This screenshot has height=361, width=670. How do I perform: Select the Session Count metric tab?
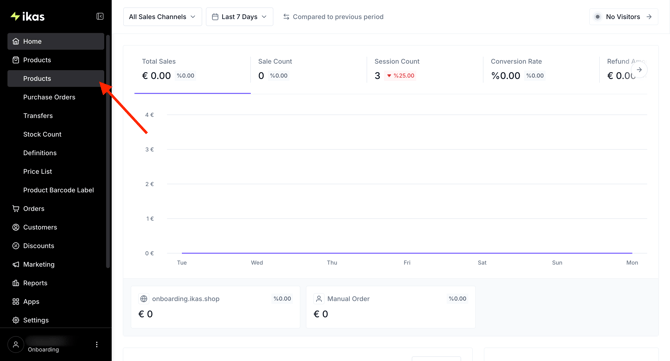point(425,70)
